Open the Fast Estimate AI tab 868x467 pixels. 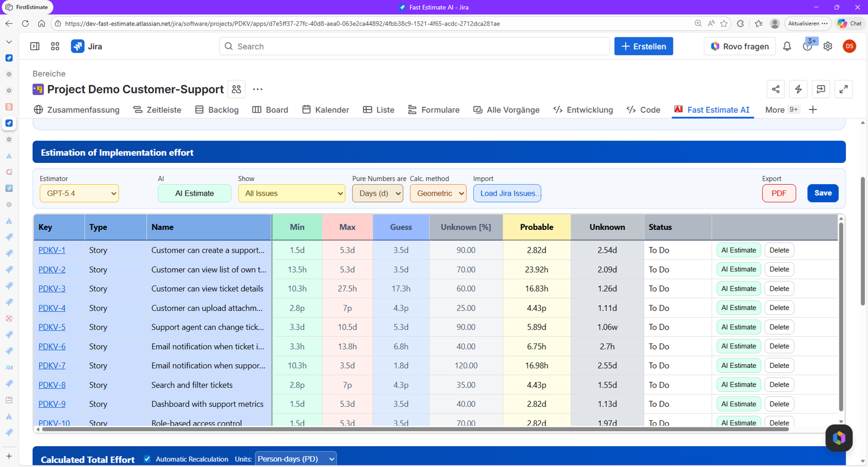(712, 109)
